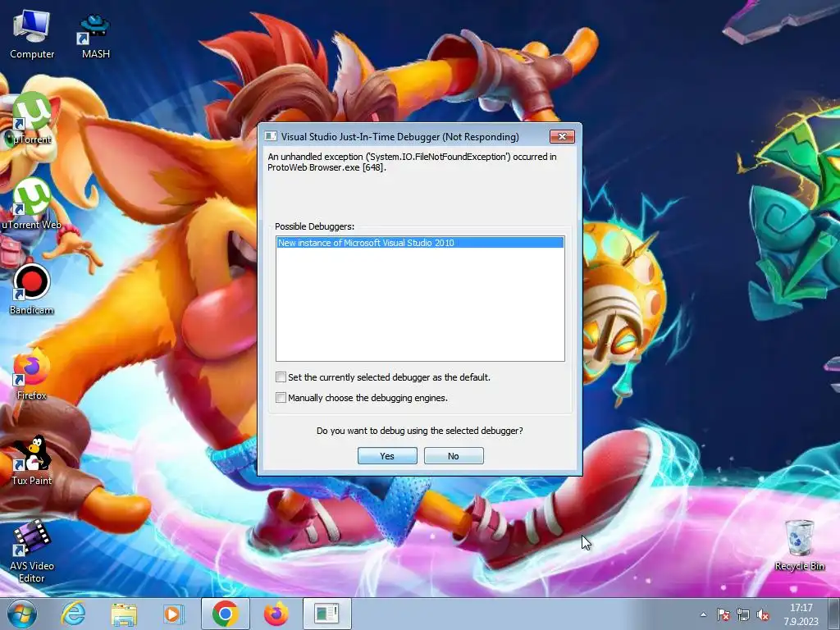The height and width of the screenshot is (630, 840).
Task: Click Yes to debug with selected debugger
Action: 387,456
